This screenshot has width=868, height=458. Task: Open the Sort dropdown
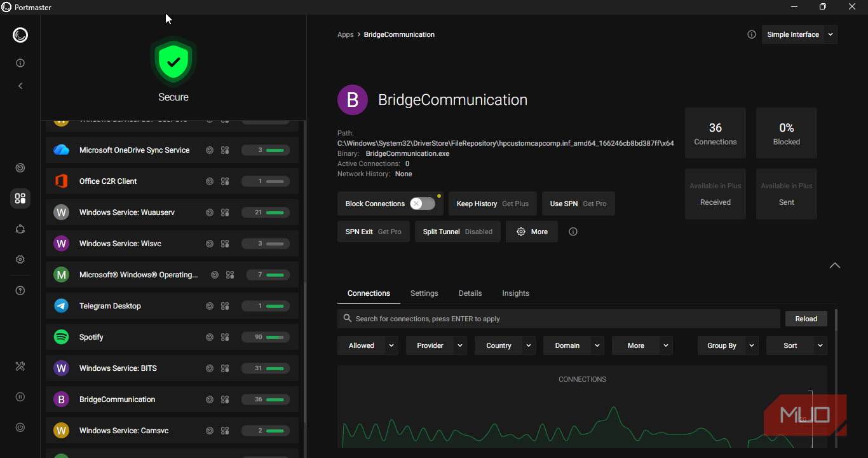pos(797,345)
